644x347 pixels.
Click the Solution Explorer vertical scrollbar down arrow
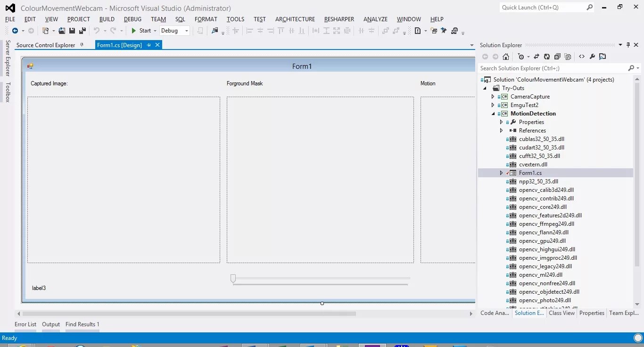pyautogui.click(x=637, y=304)
